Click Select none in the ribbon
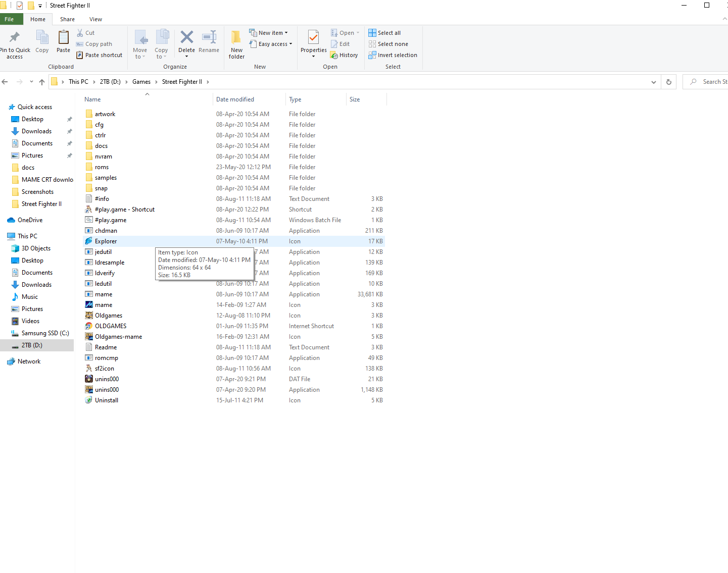Screen dimensions: 728x573 388,44
